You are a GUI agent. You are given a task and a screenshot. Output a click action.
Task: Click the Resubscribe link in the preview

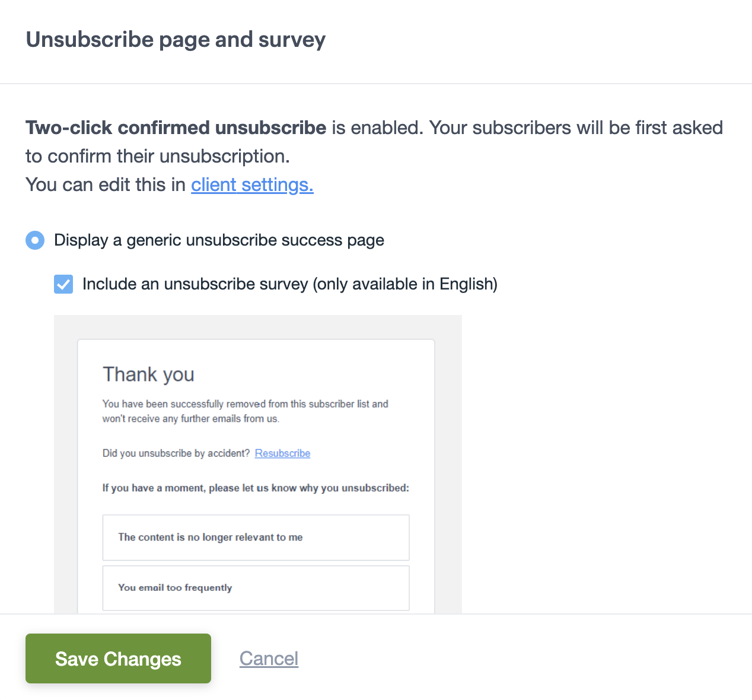click(x=282, y=453)
